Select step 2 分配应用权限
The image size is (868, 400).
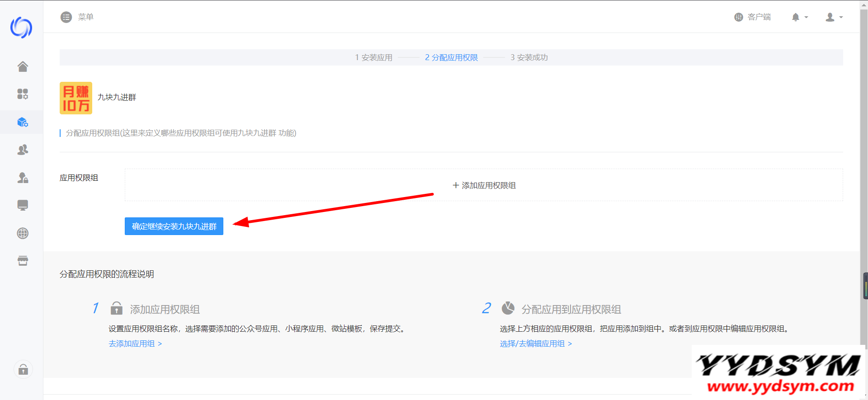point(451,57)
